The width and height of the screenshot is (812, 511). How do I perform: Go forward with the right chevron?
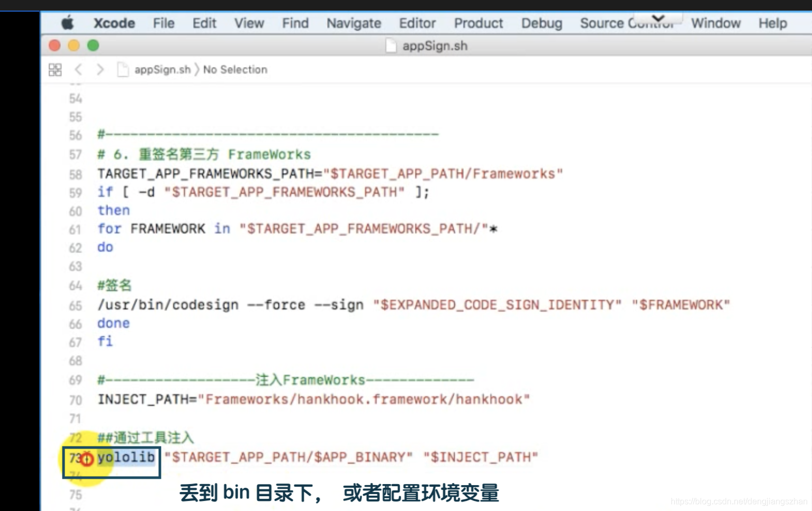click(100, 69)
